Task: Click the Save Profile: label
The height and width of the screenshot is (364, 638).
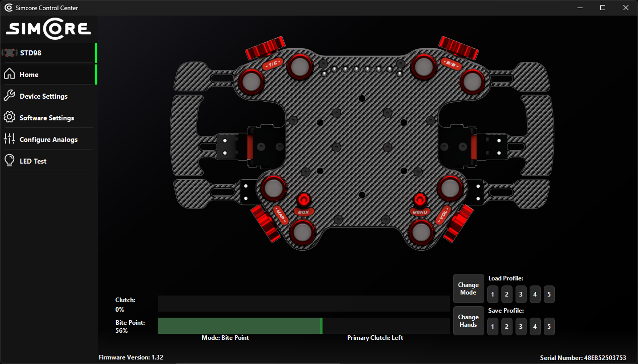Action: (506, 311)
